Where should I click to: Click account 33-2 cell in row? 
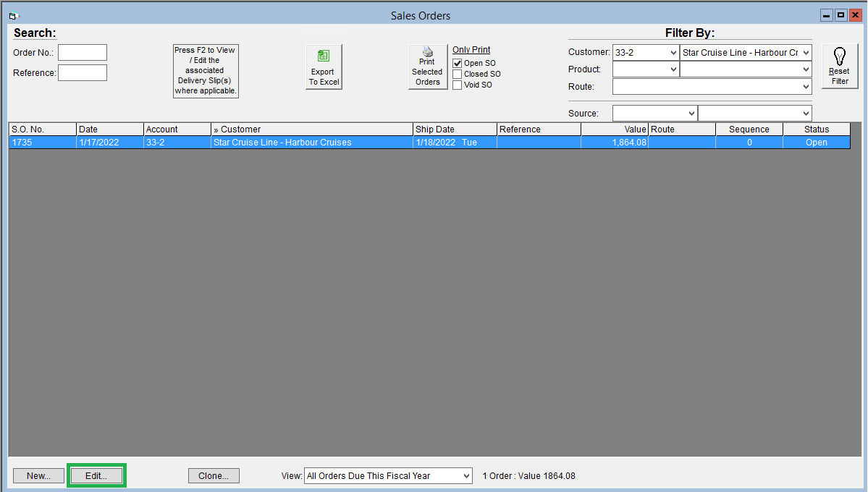tap(177, 143)
